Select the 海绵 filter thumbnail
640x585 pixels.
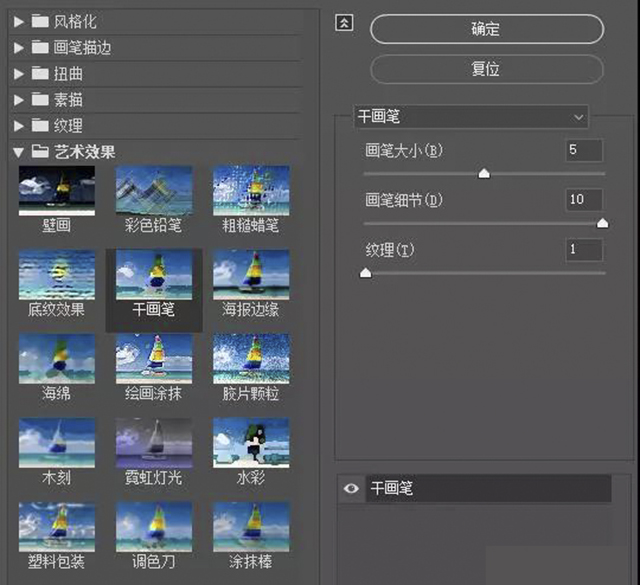pos(57,359)
